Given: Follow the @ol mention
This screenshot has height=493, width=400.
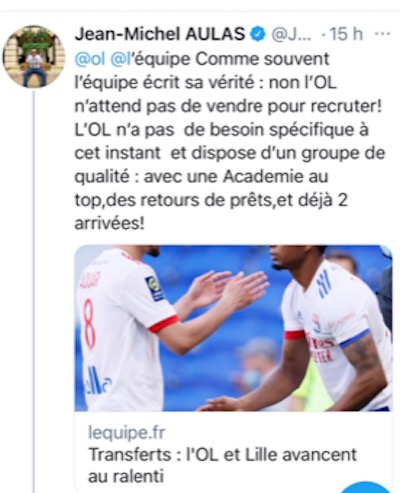Looking at the screenshot, I should coord(90,59).
